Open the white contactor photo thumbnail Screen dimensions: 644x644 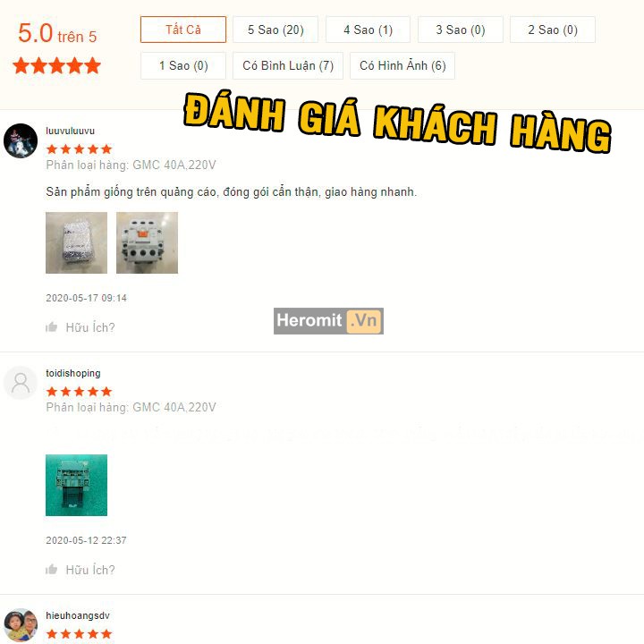(x=147, y=242)
